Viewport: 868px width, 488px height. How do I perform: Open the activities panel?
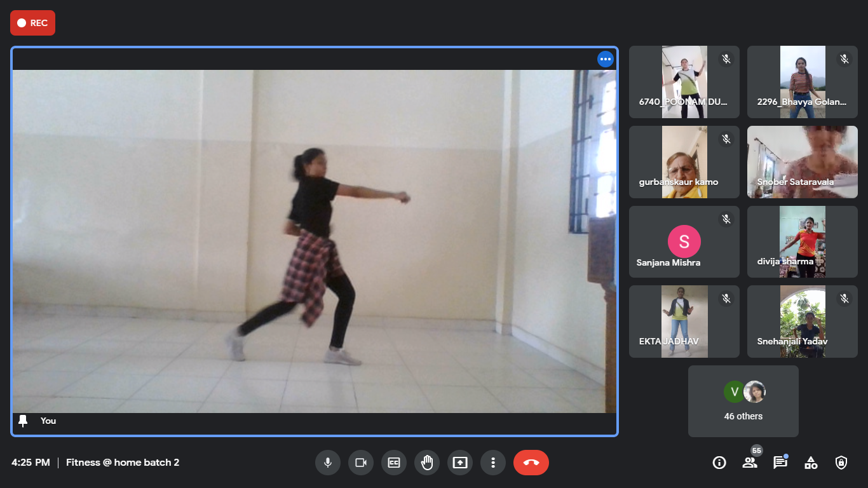[811, 463]
